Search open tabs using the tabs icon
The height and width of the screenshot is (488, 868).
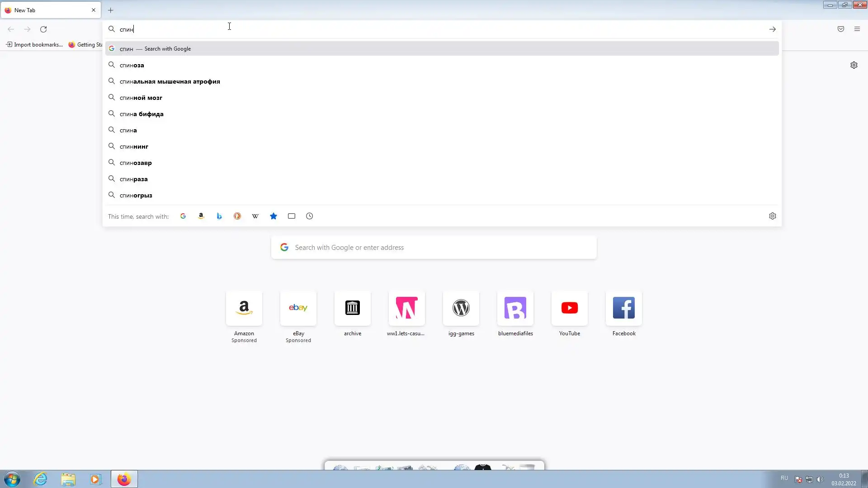point(292,216)
